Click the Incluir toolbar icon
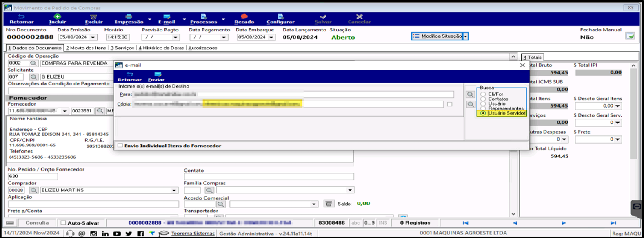Image resolution: width=644 pixels, height=238 pixels. click(57, 16)
